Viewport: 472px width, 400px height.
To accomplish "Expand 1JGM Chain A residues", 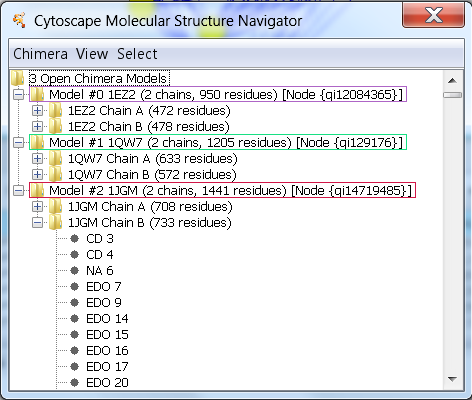I will click(37, 207).
